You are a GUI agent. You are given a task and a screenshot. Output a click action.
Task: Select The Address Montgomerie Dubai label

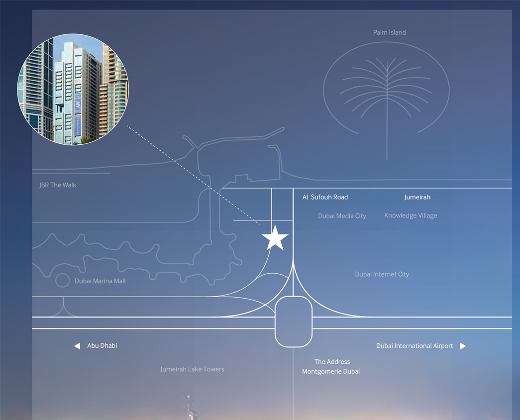click(331, 367)
